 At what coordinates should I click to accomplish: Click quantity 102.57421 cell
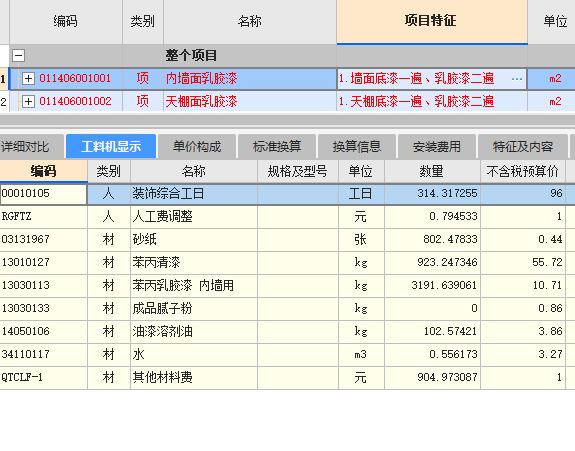[x=432, y=331]
